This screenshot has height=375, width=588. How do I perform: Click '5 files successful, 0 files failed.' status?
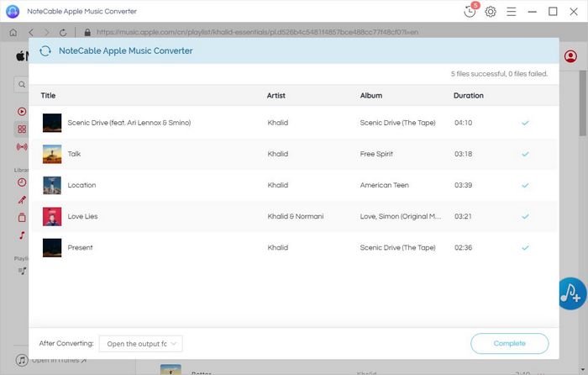[x=499, y=74]
